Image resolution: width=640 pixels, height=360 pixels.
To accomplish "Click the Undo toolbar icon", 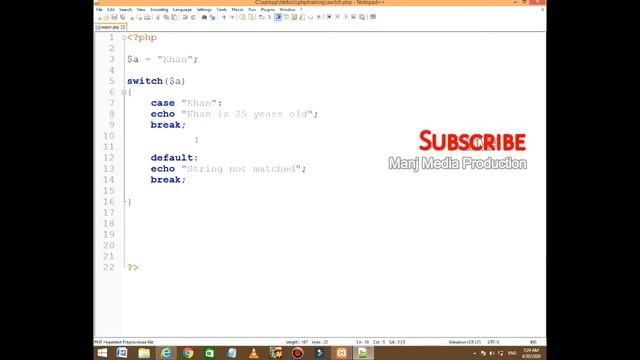I will (x=184, y=17).
